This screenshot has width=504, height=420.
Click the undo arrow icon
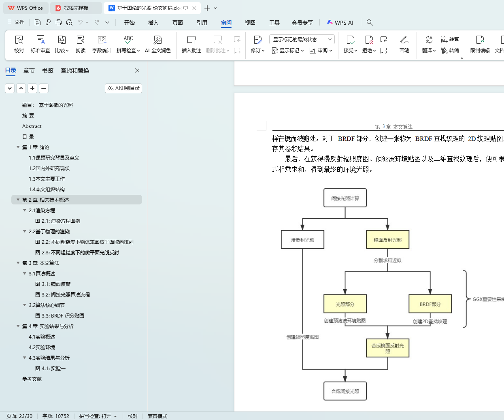click(81, 22)
